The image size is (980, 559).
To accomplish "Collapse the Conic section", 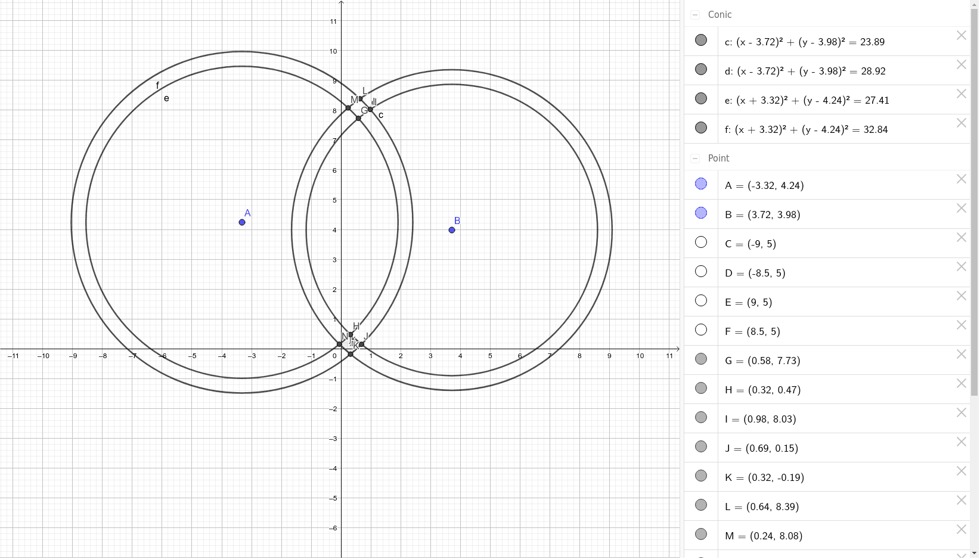I will click(x=694, y=14).
